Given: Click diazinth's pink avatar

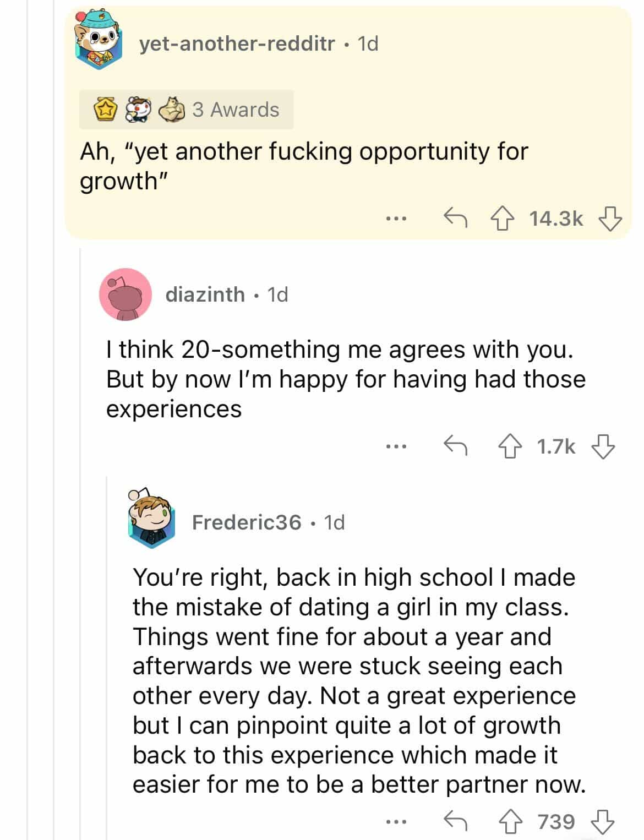Looking at the screenshot, I should tap(125, 294).
